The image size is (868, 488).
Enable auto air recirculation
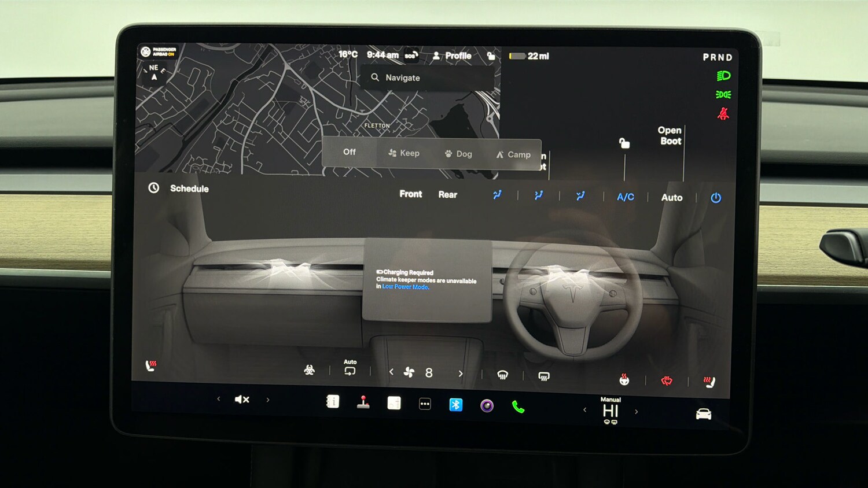[x=349, y=371]
